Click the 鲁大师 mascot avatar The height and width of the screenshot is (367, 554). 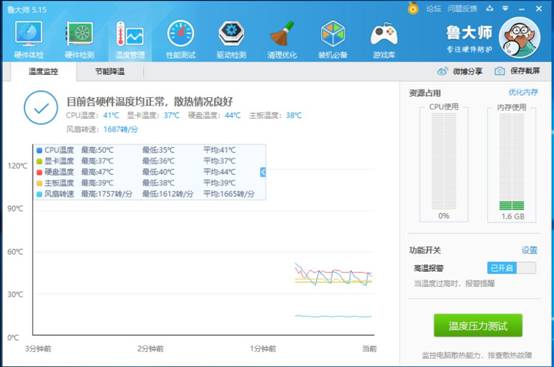click(519, 37)
